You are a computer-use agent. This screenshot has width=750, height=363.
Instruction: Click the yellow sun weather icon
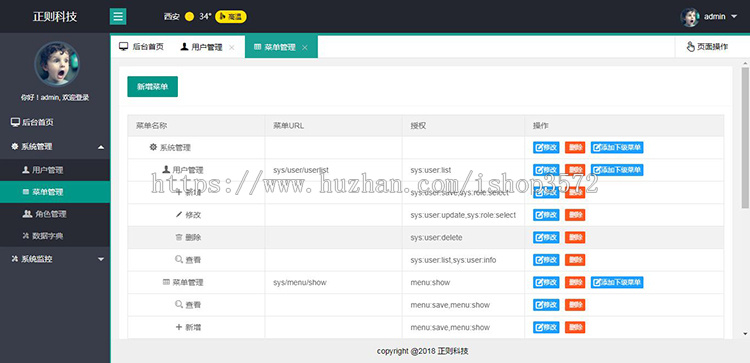coord(189,17)
